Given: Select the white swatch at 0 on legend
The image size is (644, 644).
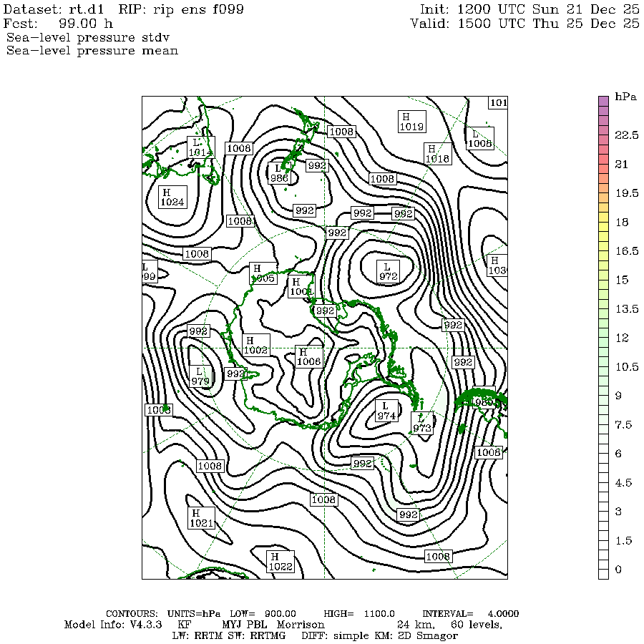Looking at the screenshot, I should (x=603, y=570).
